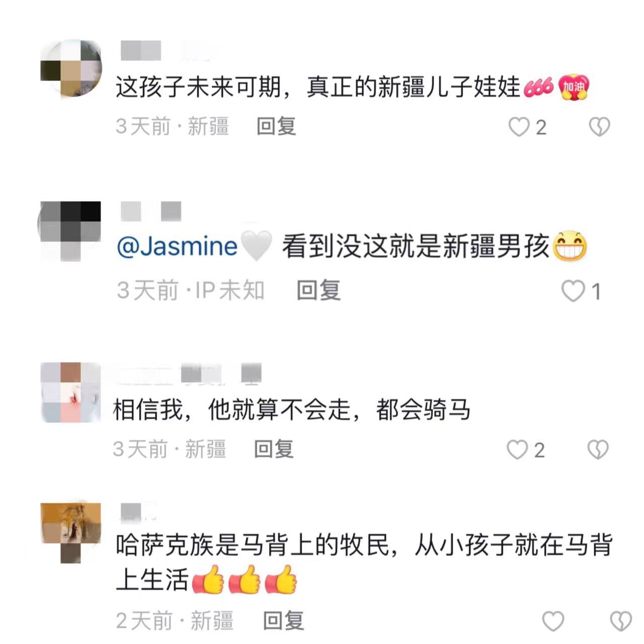This screenshot has width=644, height=644.
Task: Like the first comment about 新疆儿子娃娃
Action: (519, 127)
